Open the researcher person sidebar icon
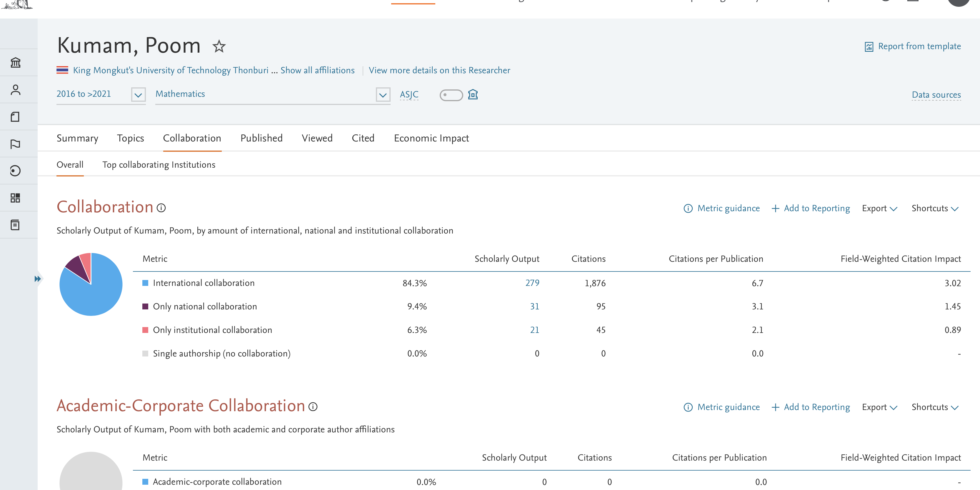The width and height of the screenshot is (980, 490). point(15,90)
